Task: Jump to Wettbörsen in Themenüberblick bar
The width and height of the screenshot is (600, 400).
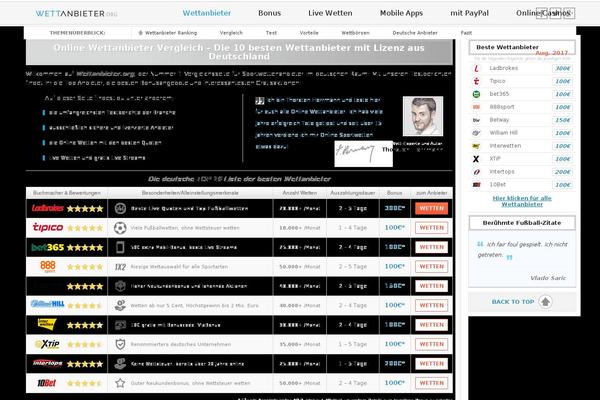Action: (x=355, y=33)
